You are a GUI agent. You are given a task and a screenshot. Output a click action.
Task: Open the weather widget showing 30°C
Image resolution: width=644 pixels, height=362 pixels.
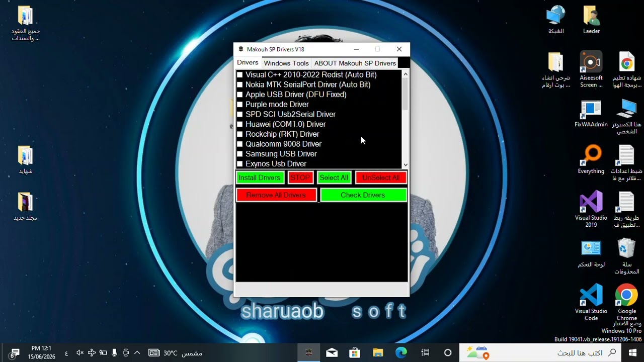pyautogui.click(x=175, y=353)
